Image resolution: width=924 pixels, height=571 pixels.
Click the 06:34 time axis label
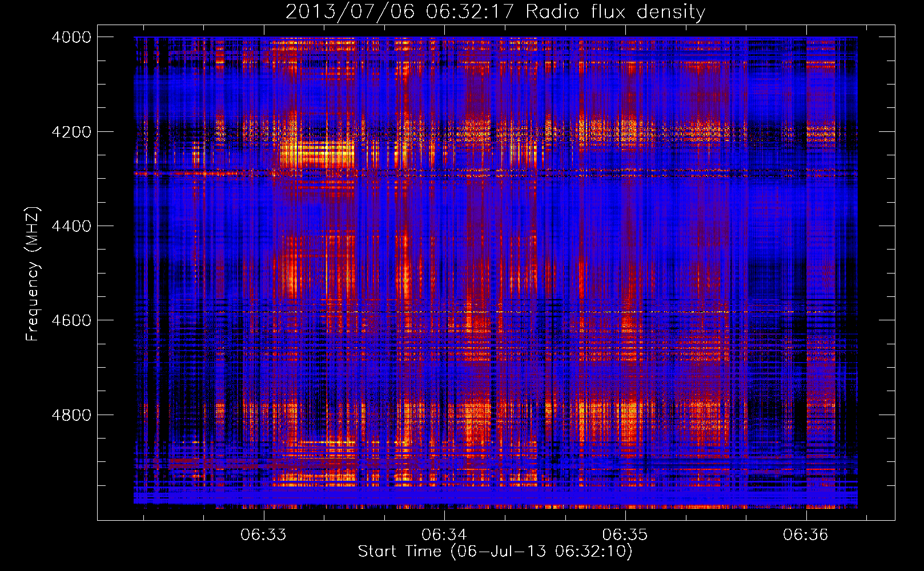pos(444,535)
